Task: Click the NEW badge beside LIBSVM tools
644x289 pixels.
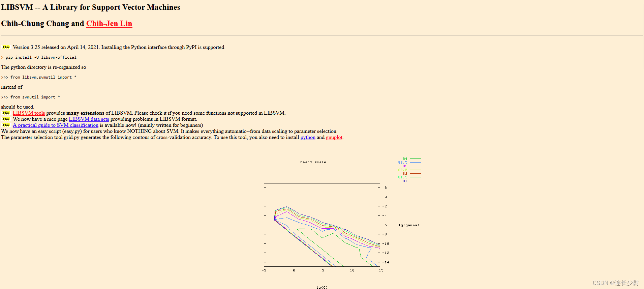Action: pos(6,113)
